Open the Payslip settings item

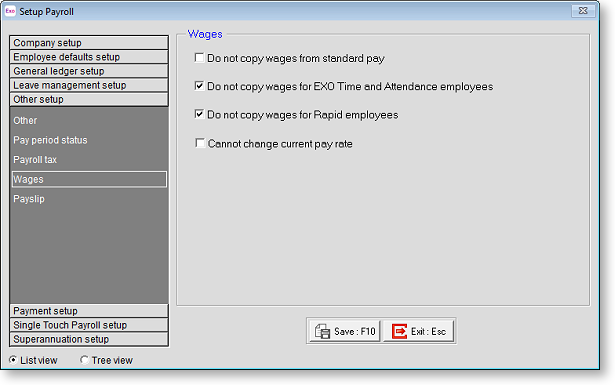(29, 199)
